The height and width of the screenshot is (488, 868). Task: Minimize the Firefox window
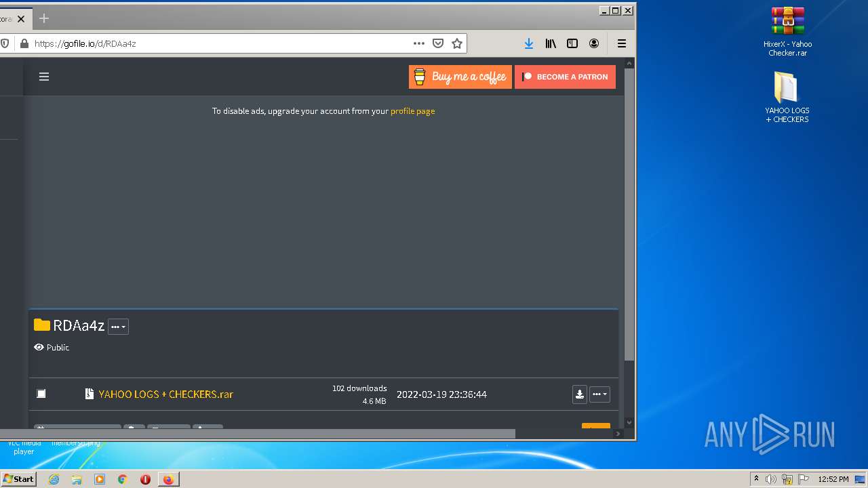[604, 10]
